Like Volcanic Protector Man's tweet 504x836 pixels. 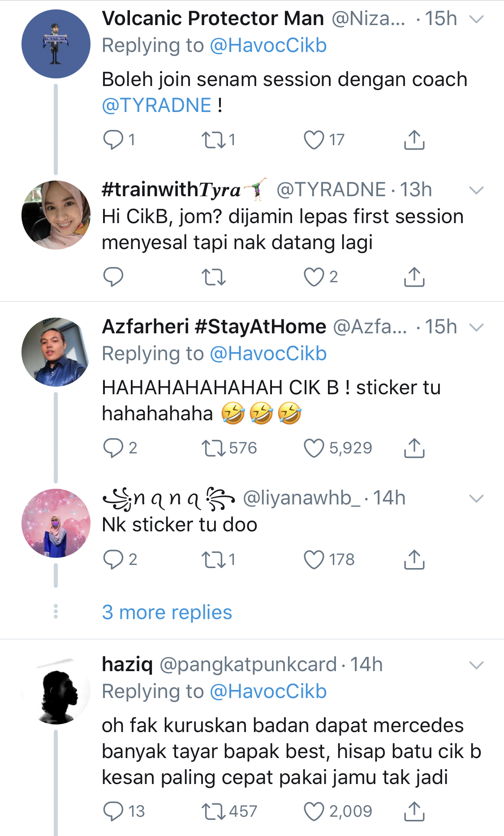click(x=314, y=140)
